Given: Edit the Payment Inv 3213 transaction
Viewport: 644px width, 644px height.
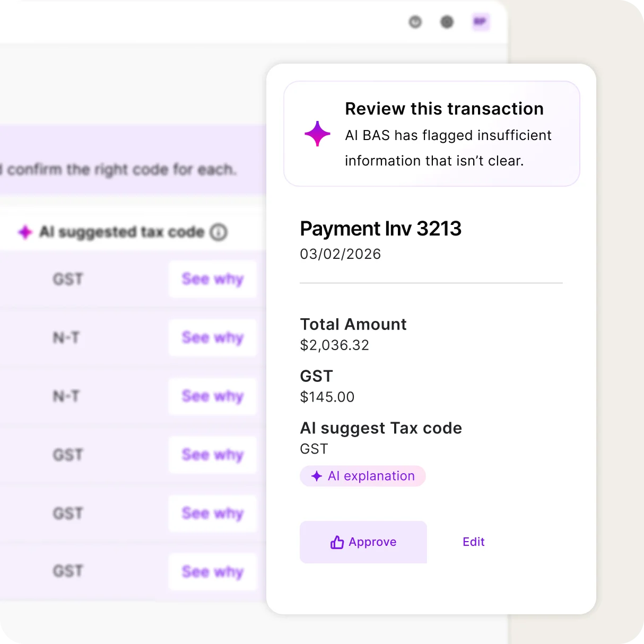Looking at the screenshot, I should (473, 542).
